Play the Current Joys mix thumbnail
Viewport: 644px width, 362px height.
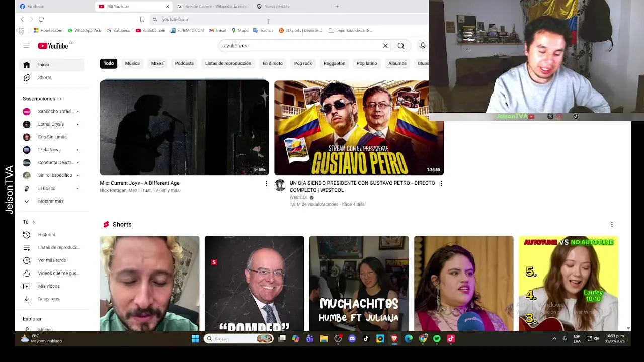[x=184, y=128]
